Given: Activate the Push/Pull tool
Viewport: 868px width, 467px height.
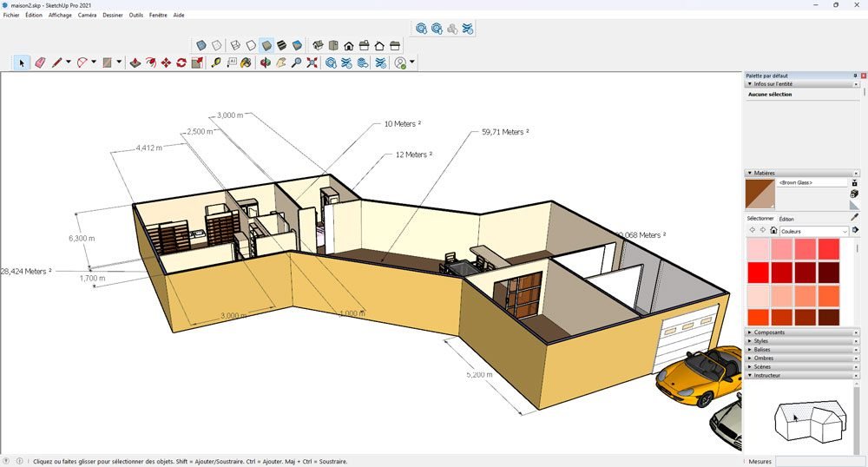Looking at the screenshot, I should [x=135, y=63].
